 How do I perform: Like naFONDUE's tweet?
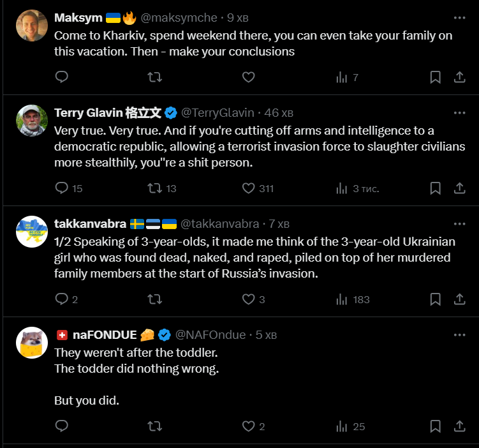pos(249,426)
